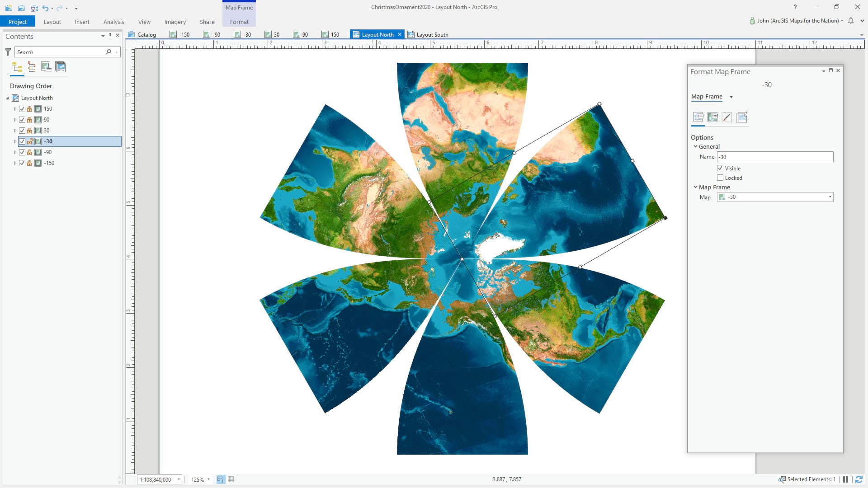Hide the 150 map frame via its checkbox
Image resolution: width=868 pixels, height=488 pixels.
tap(22, 109)
